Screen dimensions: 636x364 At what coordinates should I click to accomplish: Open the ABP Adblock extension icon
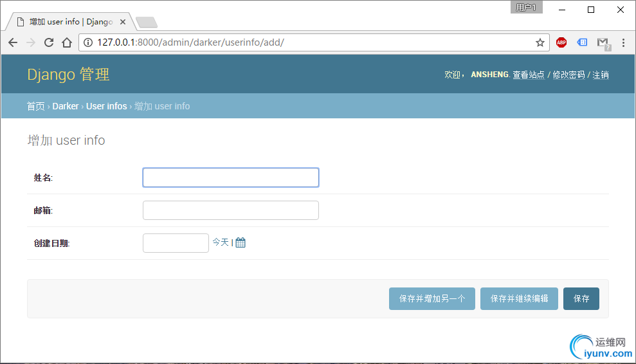[561, 42]
